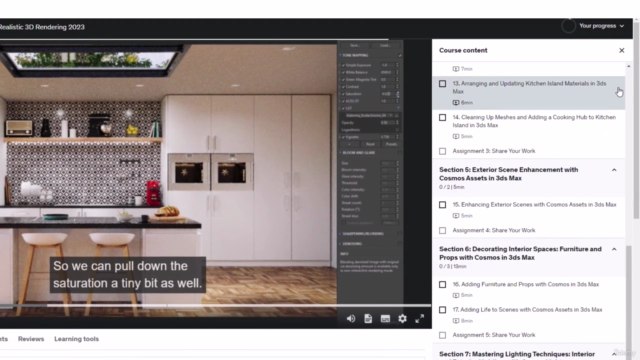Open the transcript document icon
The width and height of the screenshot is (640, 360).
pyautogui.click(x=368, y=319)
